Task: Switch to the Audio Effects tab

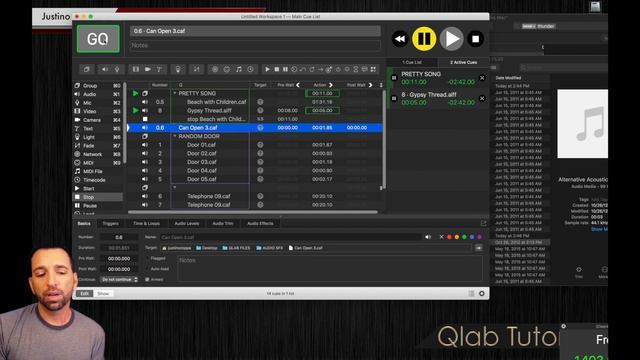Action: 260,224
